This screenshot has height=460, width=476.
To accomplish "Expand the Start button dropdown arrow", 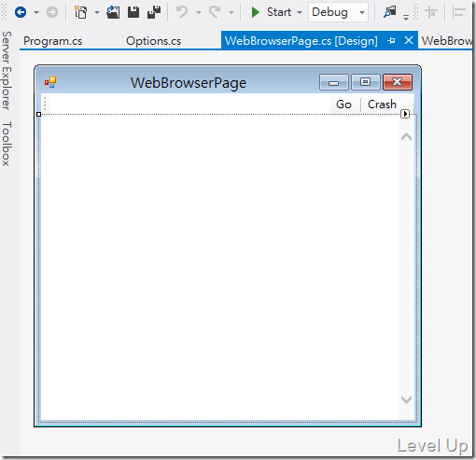I will 300,13.
